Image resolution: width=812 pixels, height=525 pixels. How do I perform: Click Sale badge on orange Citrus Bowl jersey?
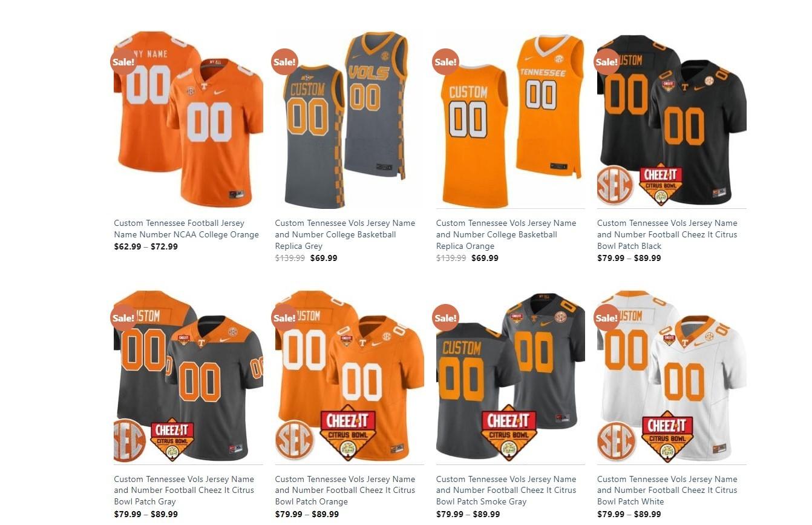point(284,318)
